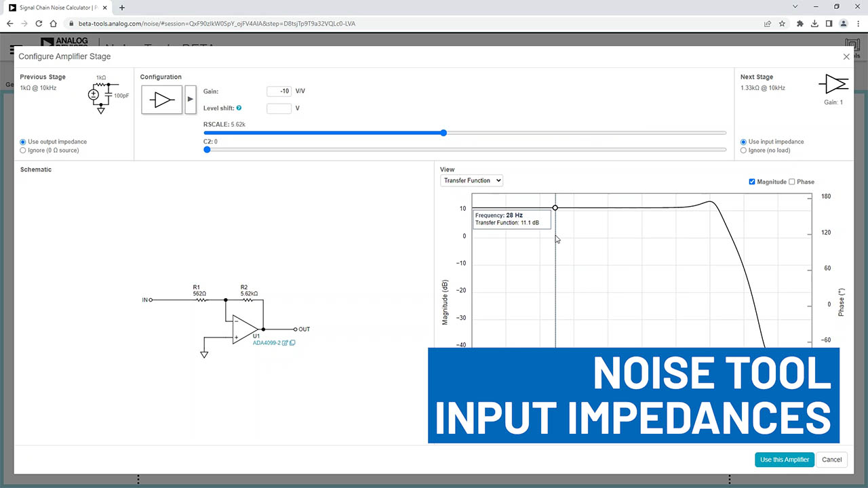
Task: Select Ignore (0 Ω source) option
Action: coord(23,150)
